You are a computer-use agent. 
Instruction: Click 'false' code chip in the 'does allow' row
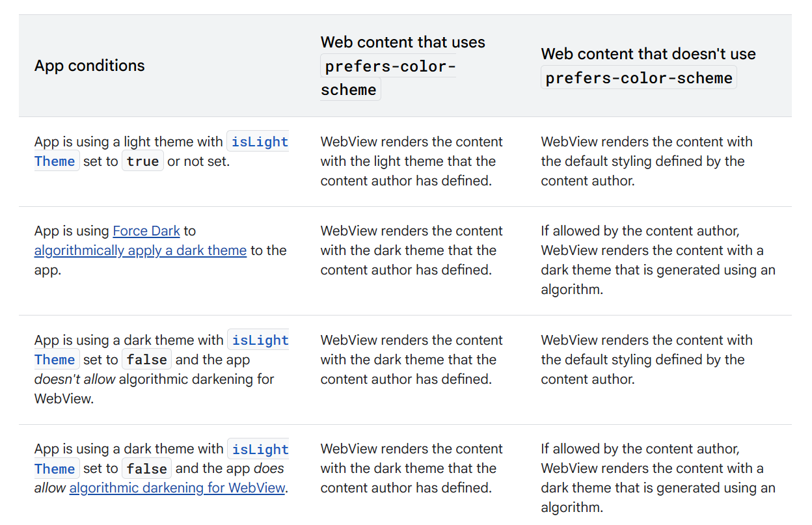click(146, 468)
